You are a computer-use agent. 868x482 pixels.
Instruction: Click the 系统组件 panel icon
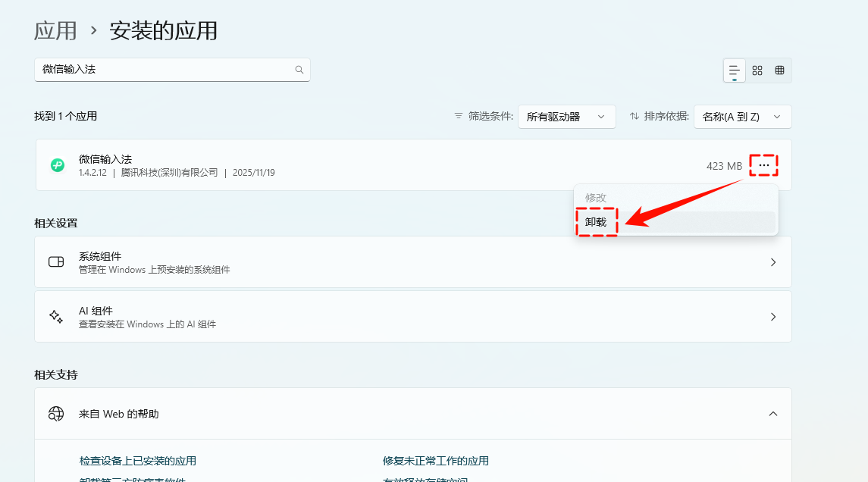click(x=56, y=261)
